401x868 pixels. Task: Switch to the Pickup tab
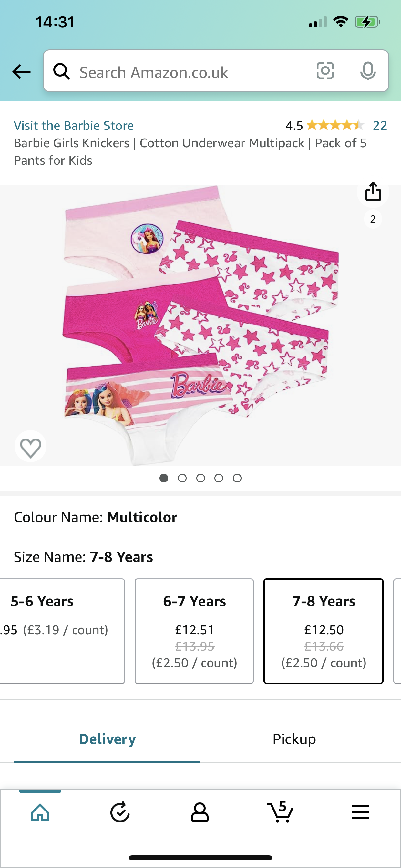294,739
